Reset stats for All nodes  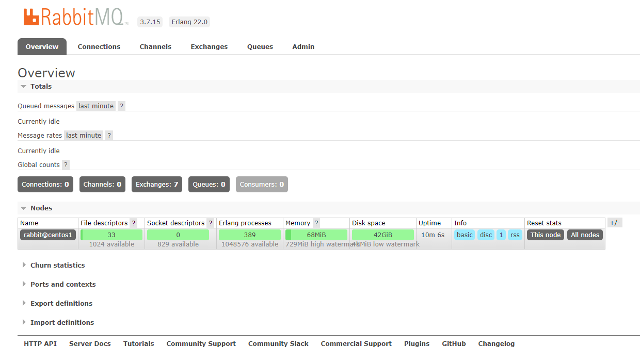(585, 235)
